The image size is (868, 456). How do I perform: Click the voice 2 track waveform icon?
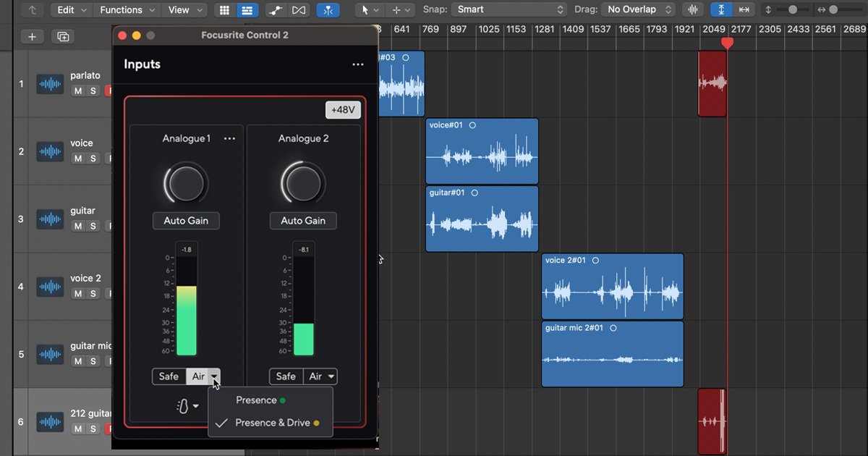[x=50, y=287]
